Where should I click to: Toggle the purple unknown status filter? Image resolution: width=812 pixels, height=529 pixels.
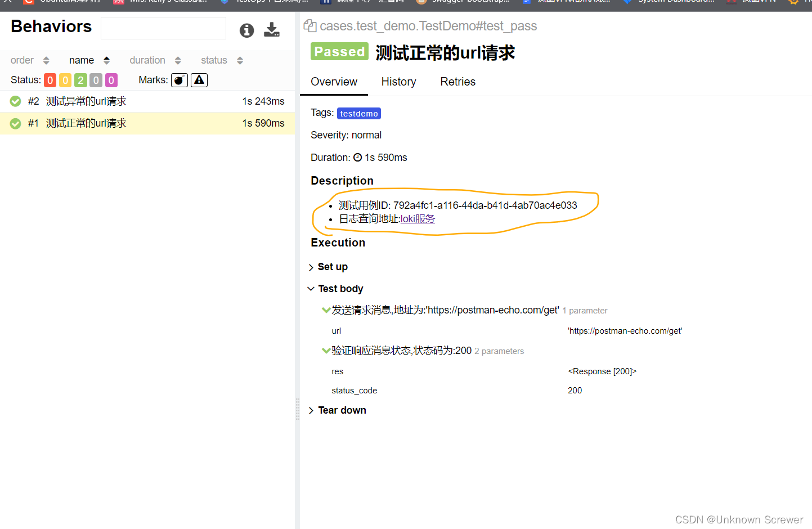click(111, 80)
